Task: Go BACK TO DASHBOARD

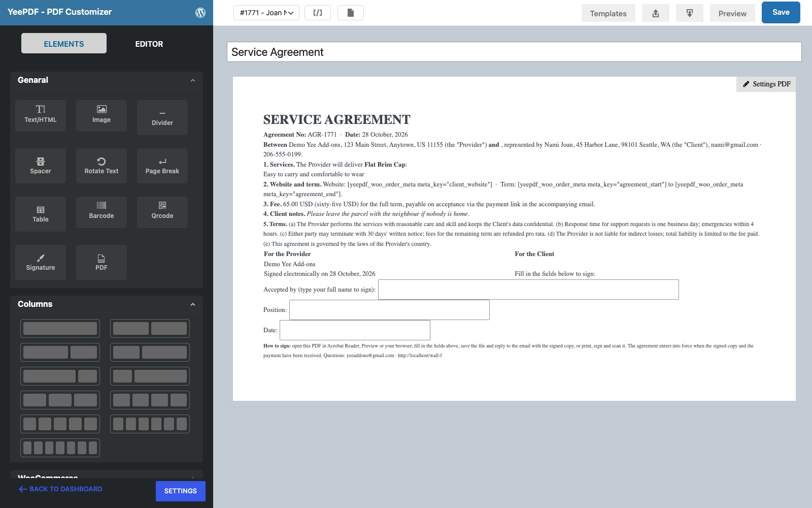Action: tap(60, 489)
